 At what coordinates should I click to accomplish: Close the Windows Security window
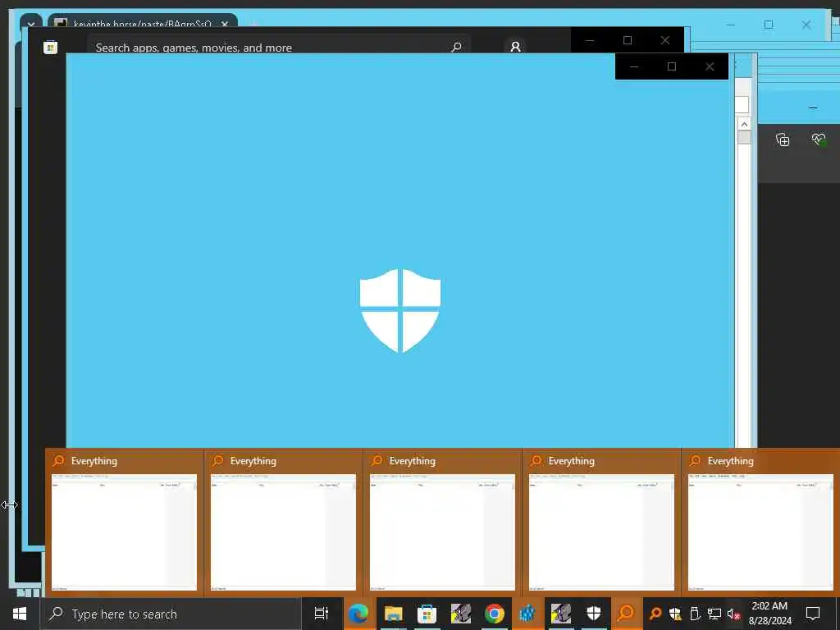click(x=710, y=67)
